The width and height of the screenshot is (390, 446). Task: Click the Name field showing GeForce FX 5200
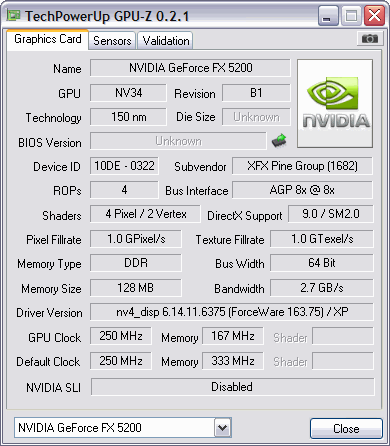click(190, 68)
